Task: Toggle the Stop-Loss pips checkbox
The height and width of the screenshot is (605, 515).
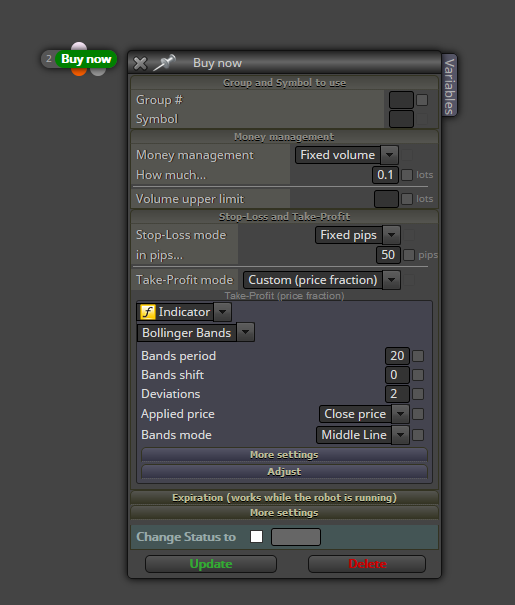Action: pos(409,255)
